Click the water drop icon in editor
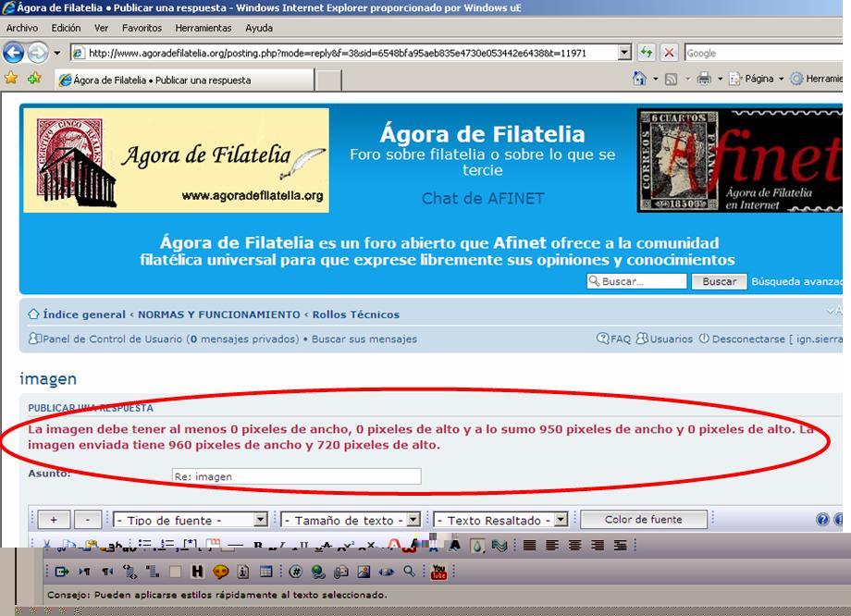This screenshot has height=616, width=851. click(x=476, y=545)
